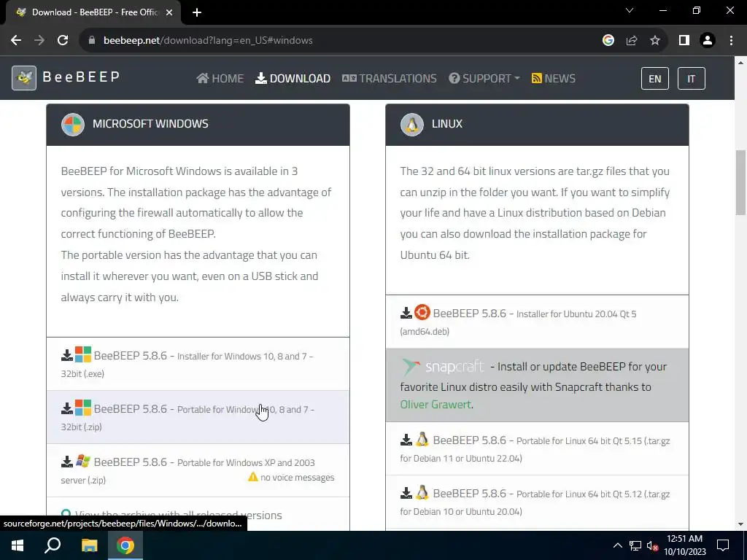Download Linux 64 bit Qt 5.12 tar.gz
Viewport: 747px width, 560px height.
pos(537,502)
